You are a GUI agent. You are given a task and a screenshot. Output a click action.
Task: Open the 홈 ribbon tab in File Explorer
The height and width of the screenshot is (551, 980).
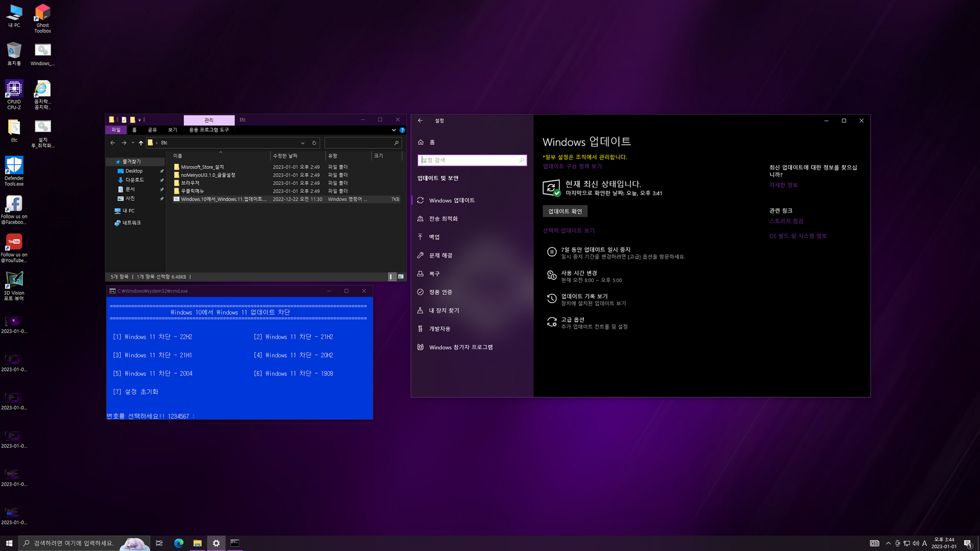coord(134,130)
